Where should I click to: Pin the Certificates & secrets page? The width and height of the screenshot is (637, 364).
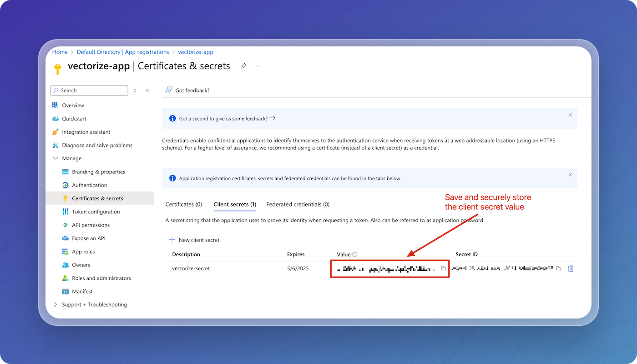(x=243, y=66)
